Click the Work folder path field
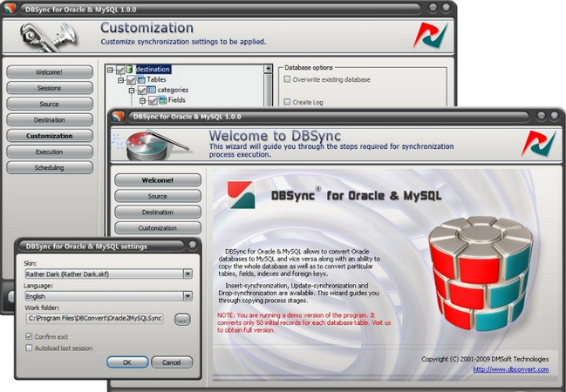The width and height of the screenshot is (566, 392). click(x=94, y=319)
